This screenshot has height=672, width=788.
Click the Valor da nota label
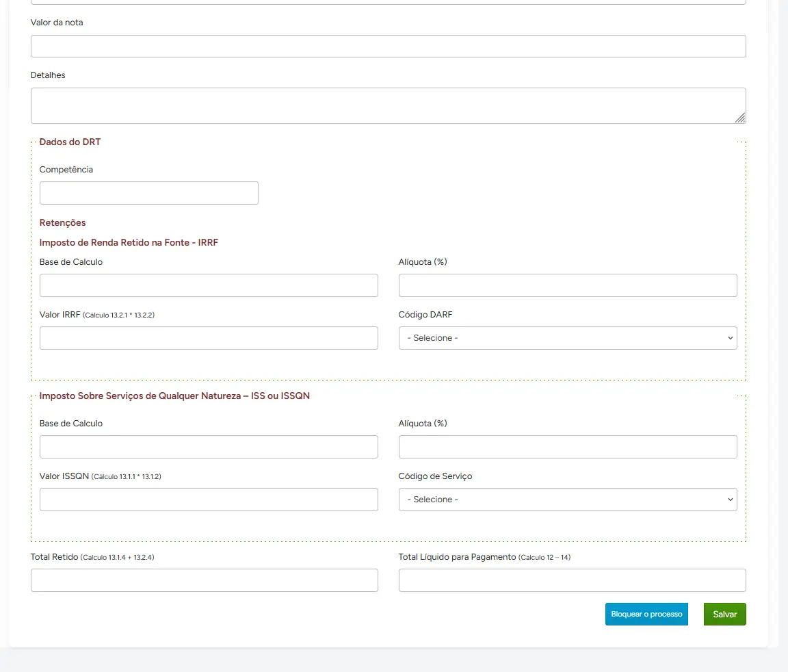click(57, 23)
